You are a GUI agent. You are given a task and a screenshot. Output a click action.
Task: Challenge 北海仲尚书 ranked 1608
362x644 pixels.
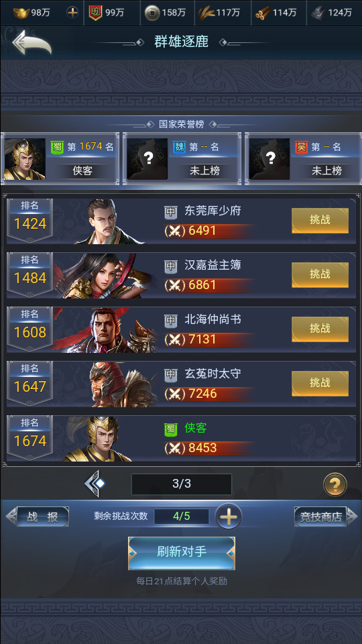pos(320,329)
